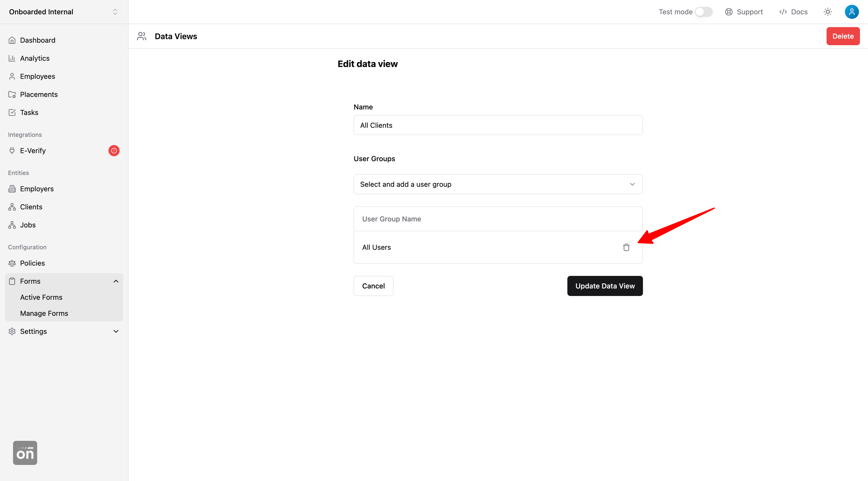
Task: Click the Update Data View button
Action: (x=605, y=286)
